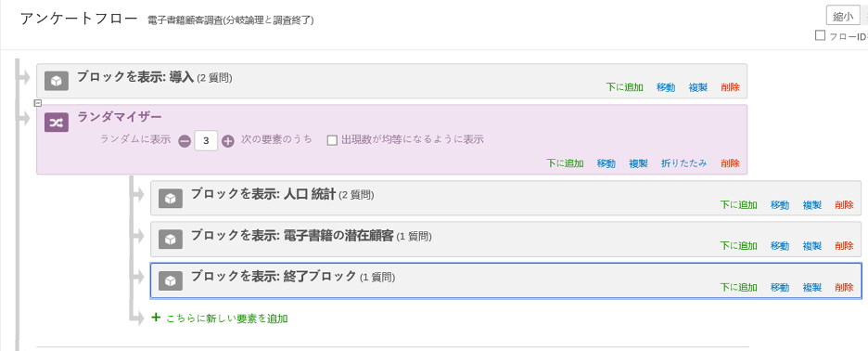Enable 出現数が均等になるように表示 checkbox
The image size is (868, 351).
332,140
